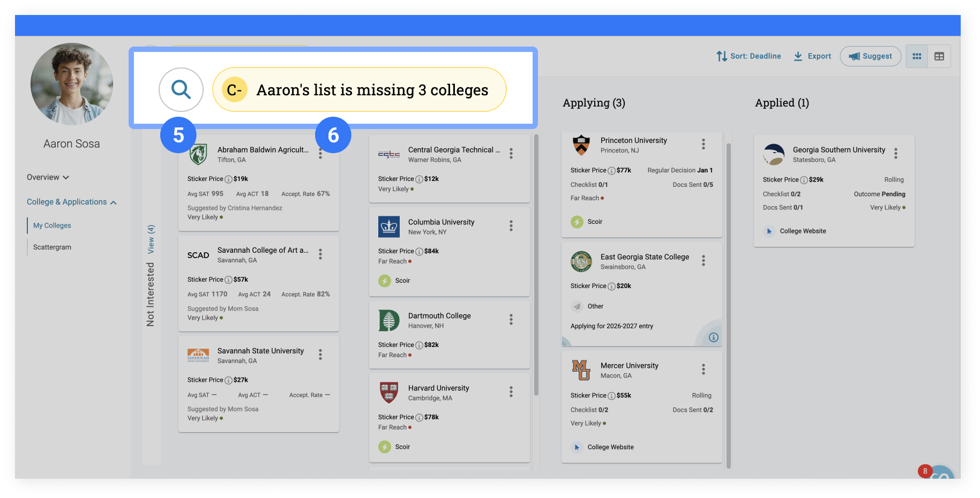Click info corner icon on East Georgia State card
The width and height of the screenshot is (980, 498).
(713, 337)
